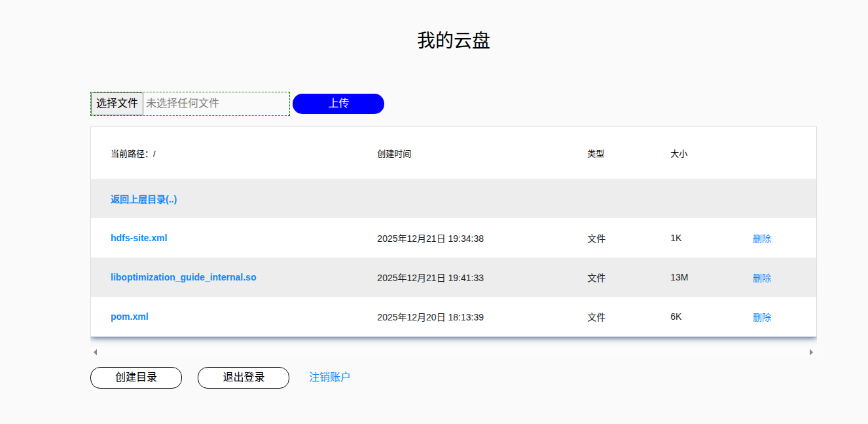Screen dimensions: 868x424
Task: Click the 类型 column header
Action: coord(596,154)
